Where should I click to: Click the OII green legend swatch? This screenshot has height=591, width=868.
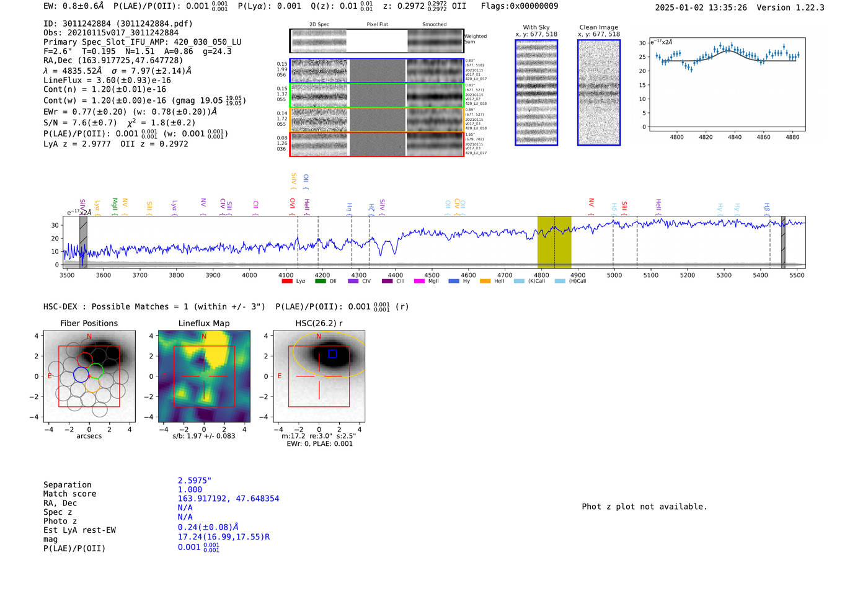click(x=320, y=281)
